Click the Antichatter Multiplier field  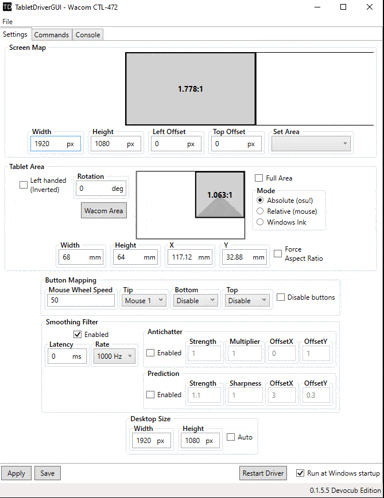click(245, 353)
